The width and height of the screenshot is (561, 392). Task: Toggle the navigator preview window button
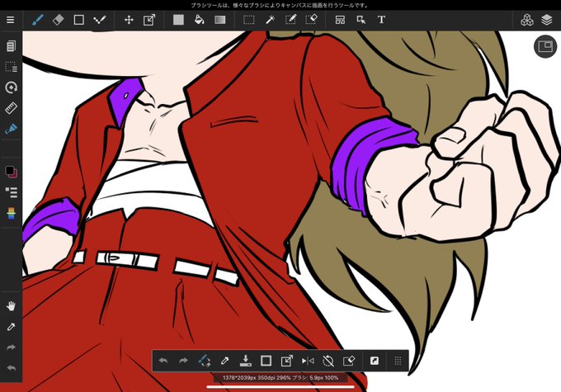click(x=544, y=46)
